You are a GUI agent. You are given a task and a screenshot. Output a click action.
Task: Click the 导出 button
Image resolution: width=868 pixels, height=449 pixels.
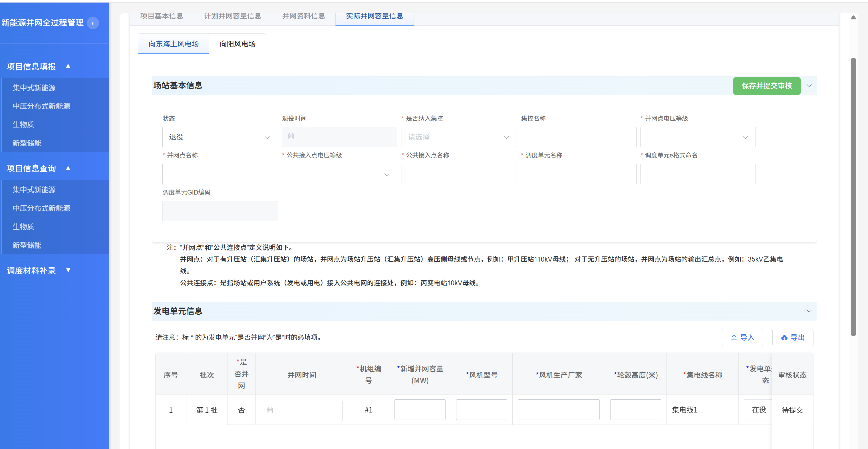tap(793, 337)
